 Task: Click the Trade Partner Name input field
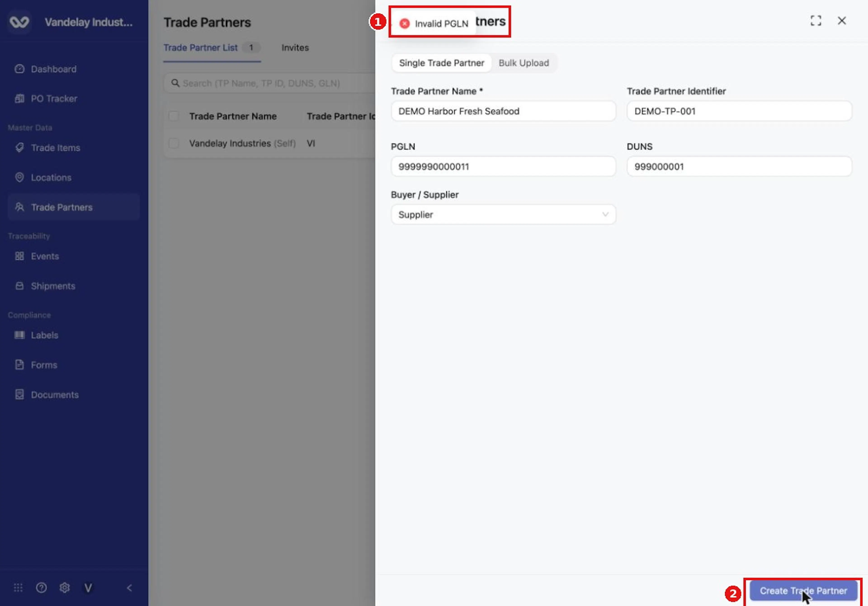pos(503,111)
